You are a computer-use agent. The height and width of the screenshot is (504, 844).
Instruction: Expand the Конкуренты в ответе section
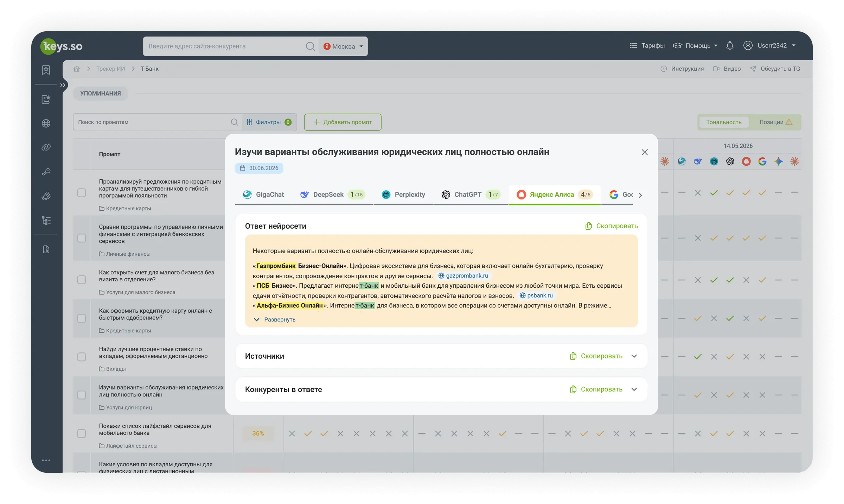point(634,389)
